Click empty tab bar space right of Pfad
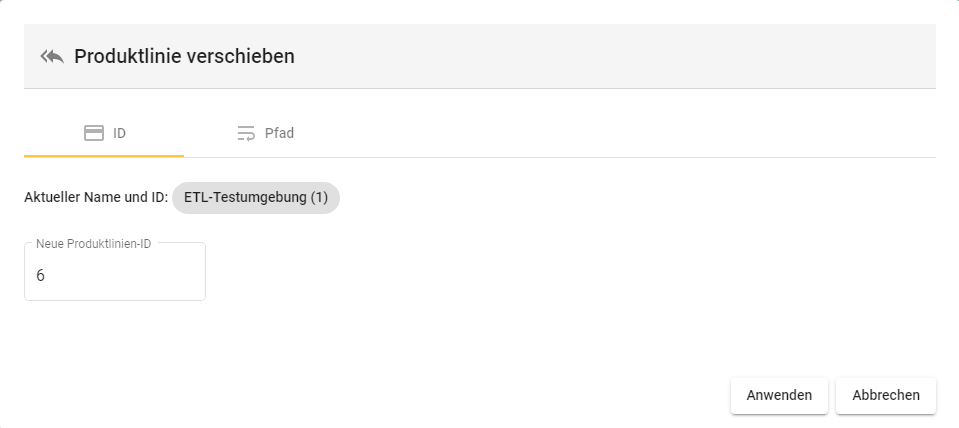 (600, 133)
